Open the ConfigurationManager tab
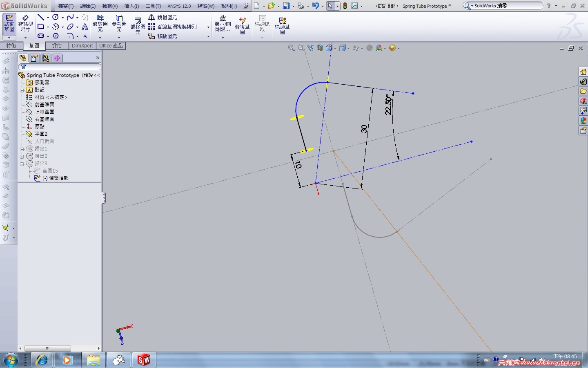Image resolution: width=588 pixels, height=368 pixels. 46,58
